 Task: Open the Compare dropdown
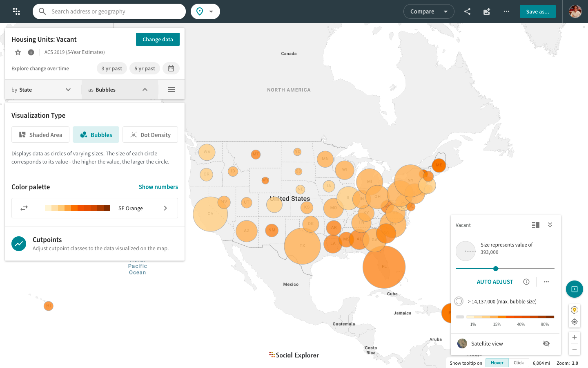pos(429,11)
